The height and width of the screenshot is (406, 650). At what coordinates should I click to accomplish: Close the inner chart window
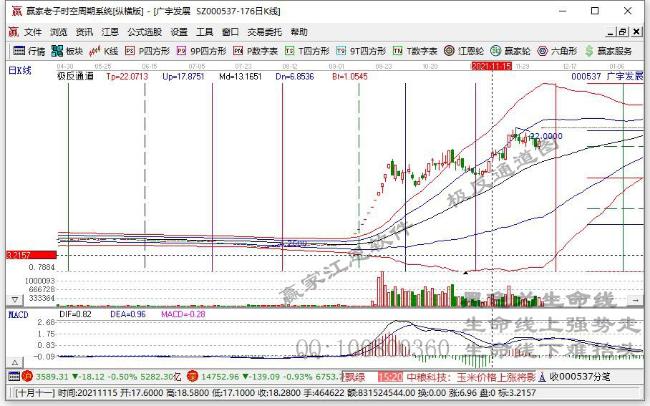click(x=636, y=32)
